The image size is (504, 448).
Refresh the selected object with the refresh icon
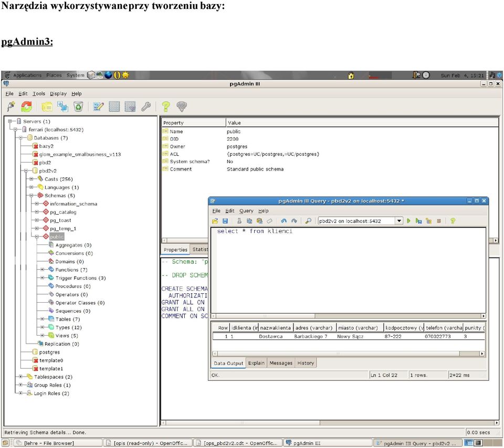point(27,106)
